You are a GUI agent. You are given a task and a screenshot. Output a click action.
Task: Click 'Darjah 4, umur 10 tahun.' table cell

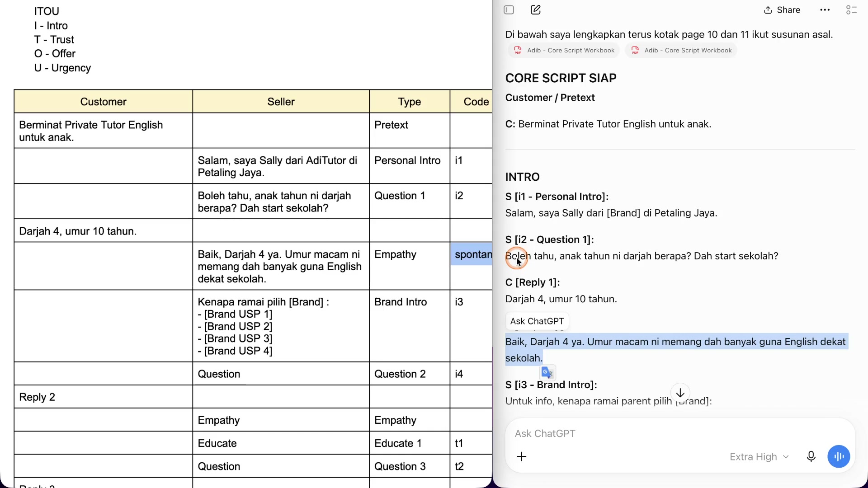(x=103, y=231)
